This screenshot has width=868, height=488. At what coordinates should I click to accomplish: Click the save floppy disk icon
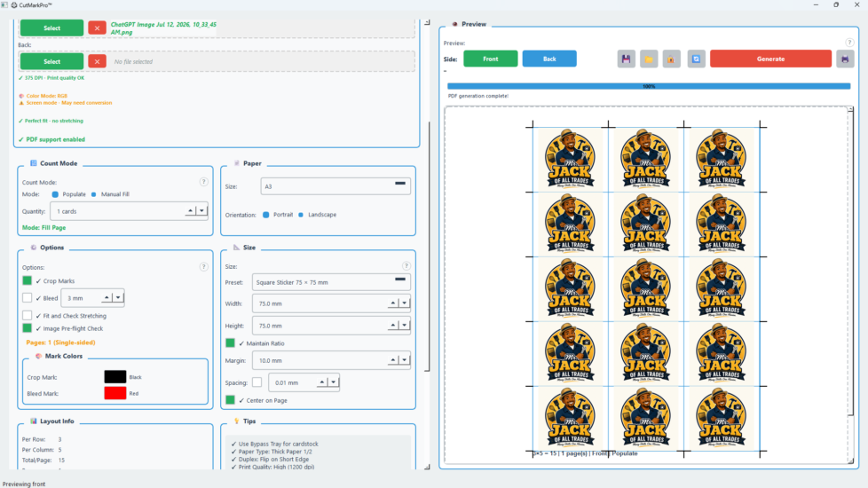(626, 59)
